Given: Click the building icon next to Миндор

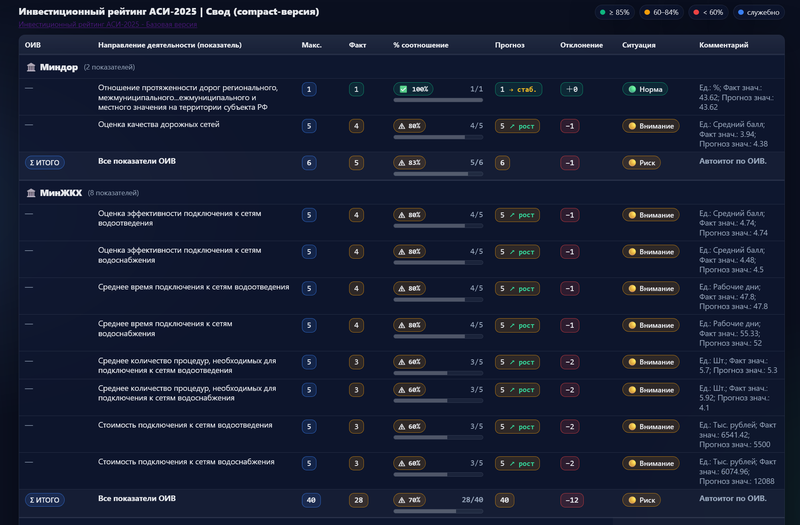Looking at the screenshot, I should 31,67.
